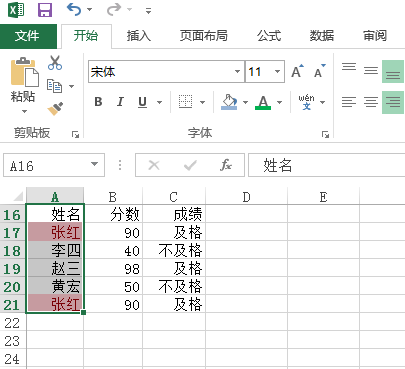This screenshot has height=369, width=405.
Task: Toggle Italic formatting
Action: (x=120, y=102)
